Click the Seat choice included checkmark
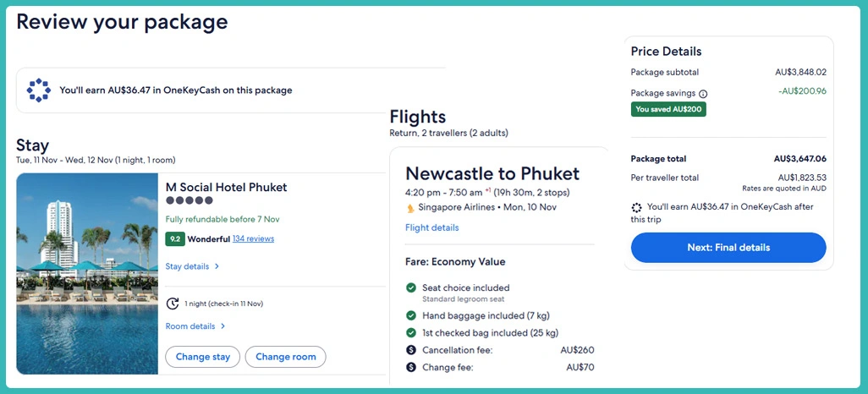The height and width of the screenshot is (394, 868). tap(411, 288)
